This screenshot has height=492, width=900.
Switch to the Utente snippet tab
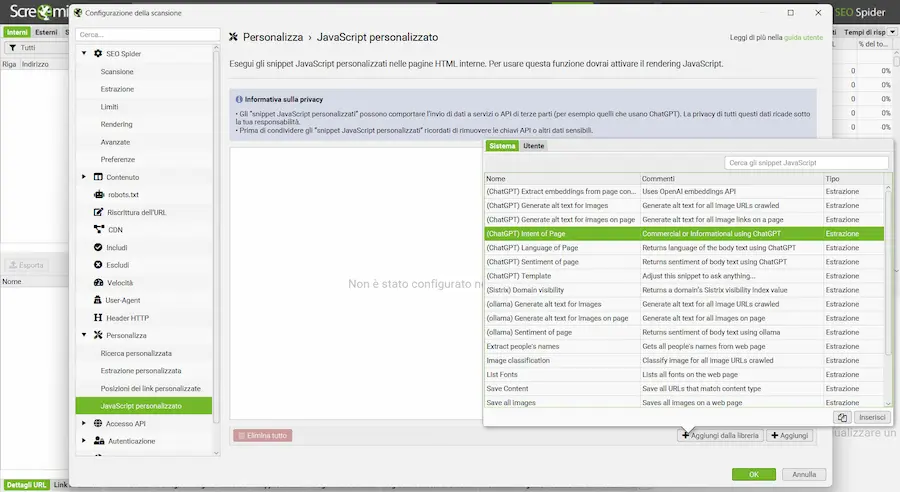click(533, 146)
